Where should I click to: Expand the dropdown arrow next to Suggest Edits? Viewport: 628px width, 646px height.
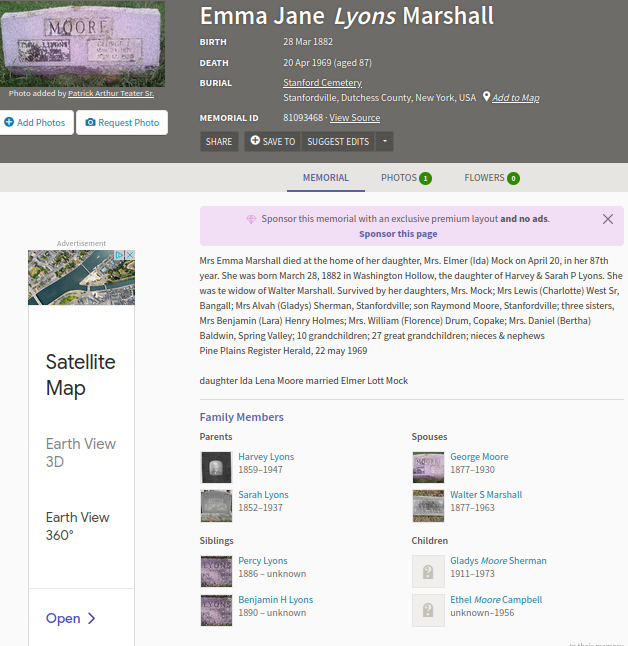tap(385, 141)
